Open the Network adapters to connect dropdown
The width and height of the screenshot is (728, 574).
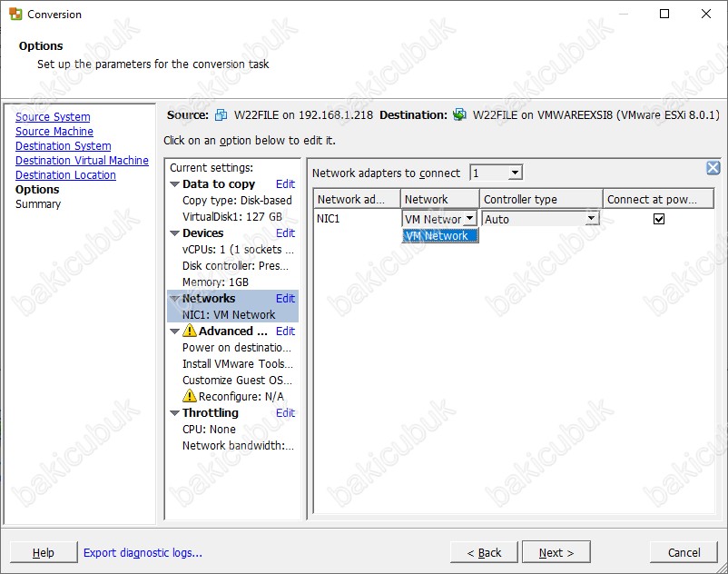coord(515,173)
